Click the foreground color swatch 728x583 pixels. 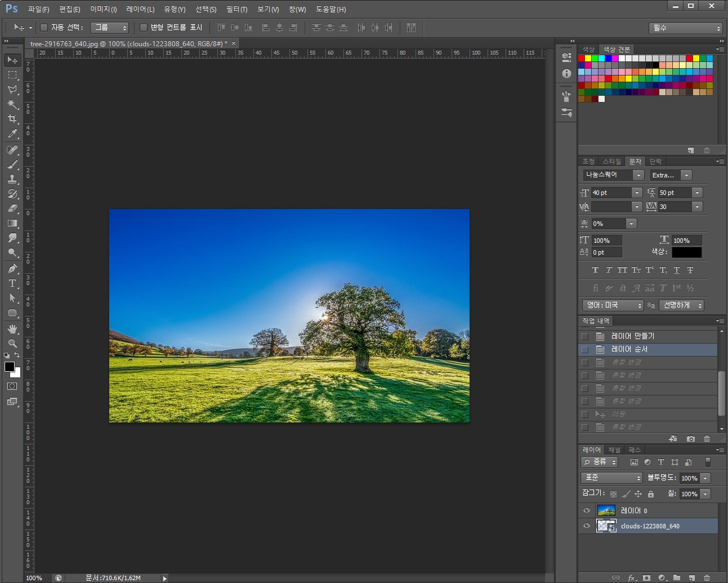tap(9, 367)
